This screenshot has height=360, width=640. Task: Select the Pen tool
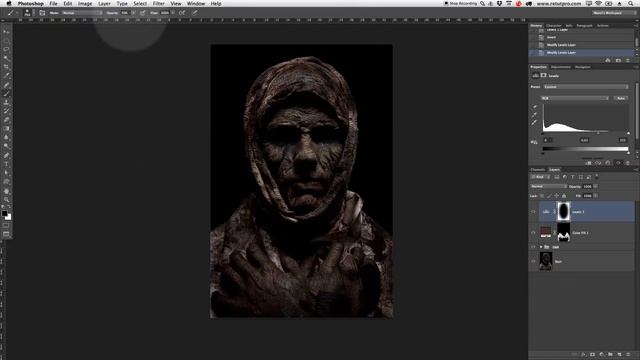[6, 155]
